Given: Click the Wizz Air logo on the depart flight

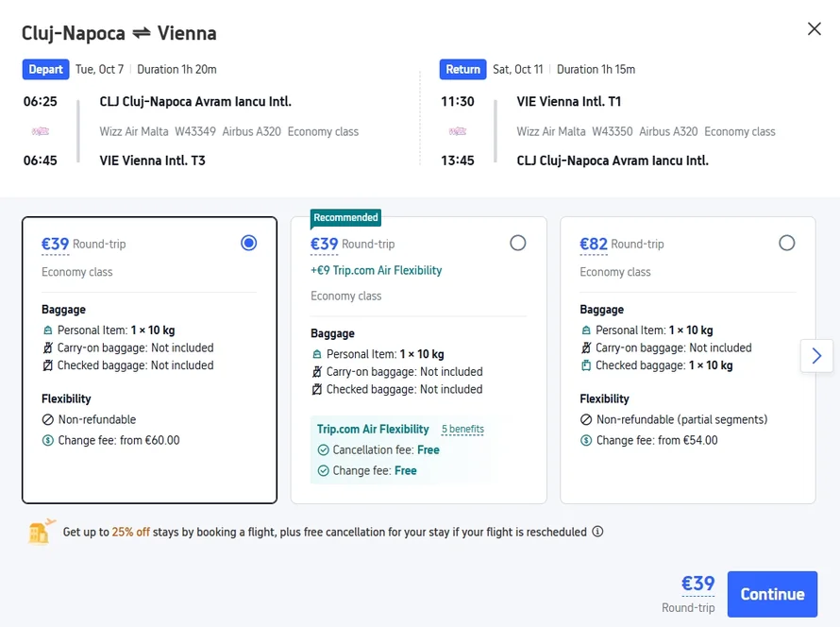Looking at the screenshot, I should [x=40, y=131].
